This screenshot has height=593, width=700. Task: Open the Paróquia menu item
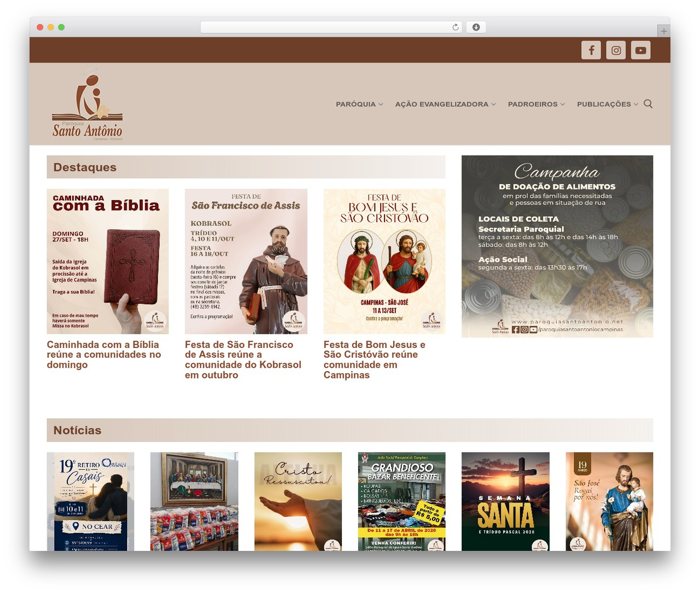(355, 104)
